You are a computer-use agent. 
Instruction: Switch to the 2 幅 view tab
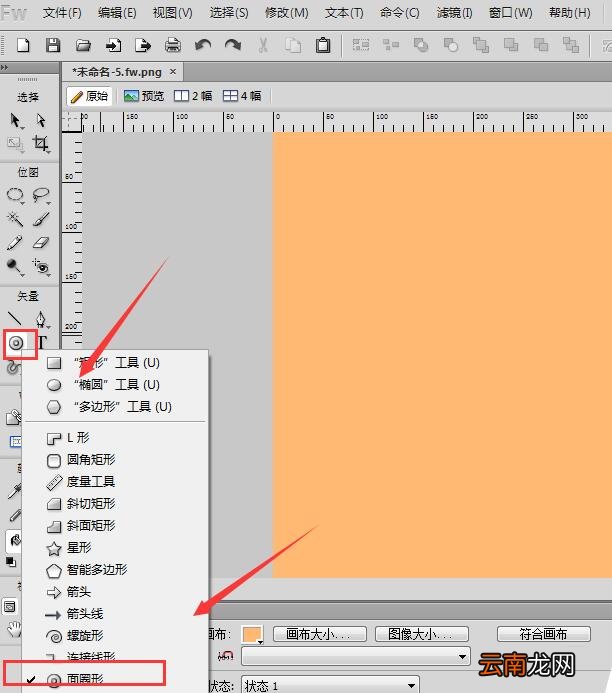click(x=193, y=96)
